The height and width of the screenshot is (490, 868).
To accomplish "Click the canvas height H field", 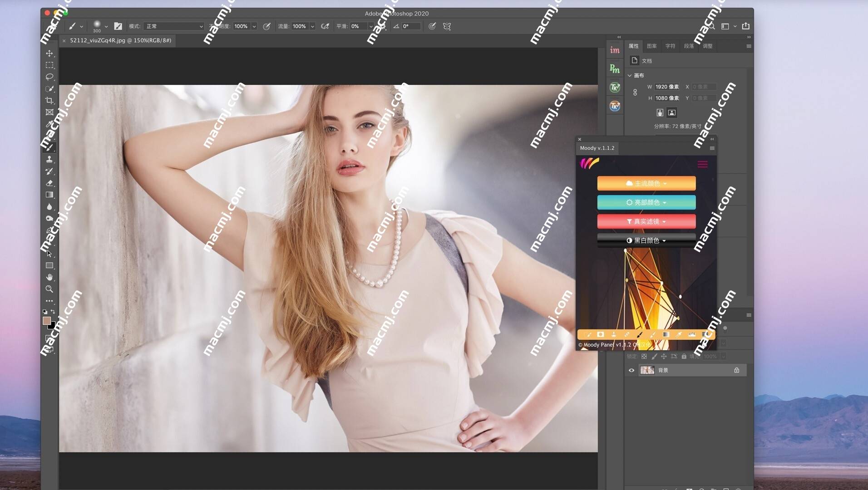I will (667, 98).
